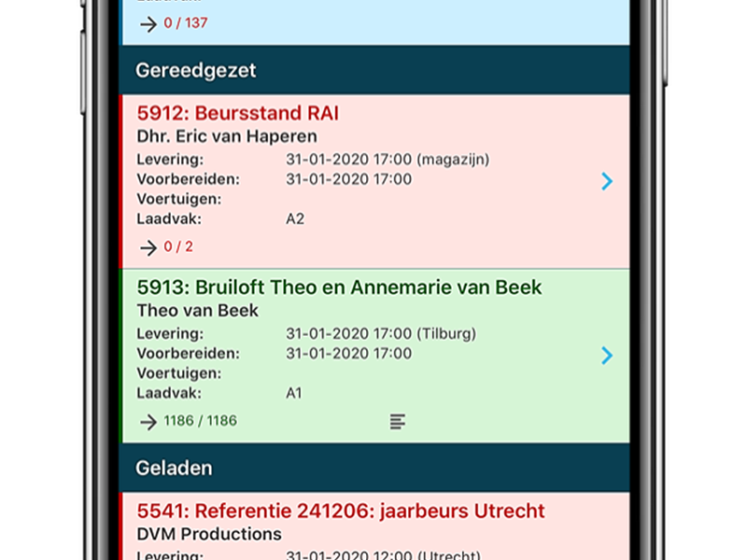Tap Laadvak value A1 on order 5913
747x560 pixels.
(291, 392)
